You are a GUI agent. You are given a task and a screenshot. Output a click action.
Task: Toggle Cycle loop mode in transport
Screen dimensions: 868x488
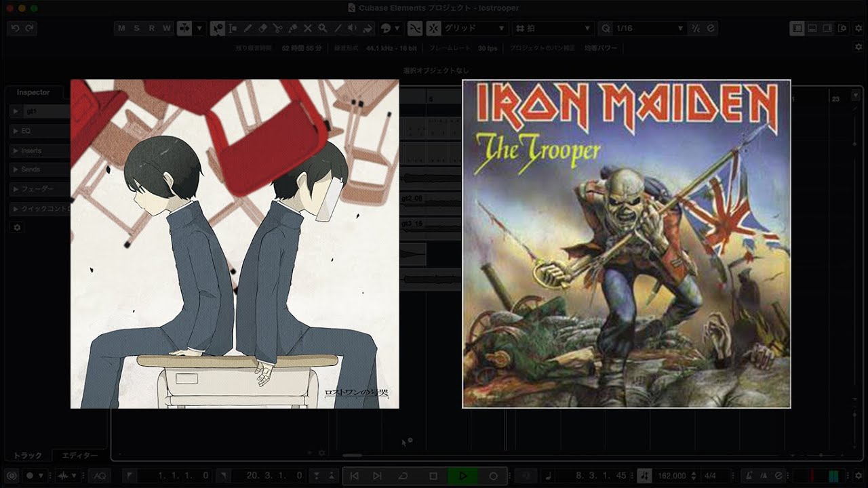click(x=403, y=476)
